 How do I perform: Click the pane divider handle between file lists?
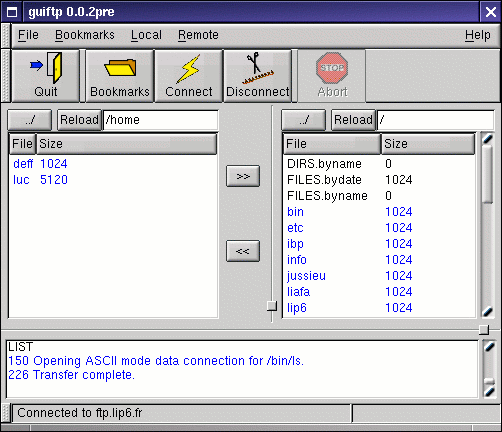[272, 306]
